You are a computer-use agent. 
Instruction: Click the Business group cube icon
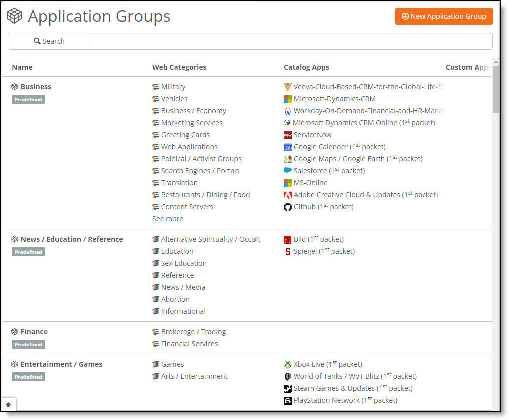(15, 87)
